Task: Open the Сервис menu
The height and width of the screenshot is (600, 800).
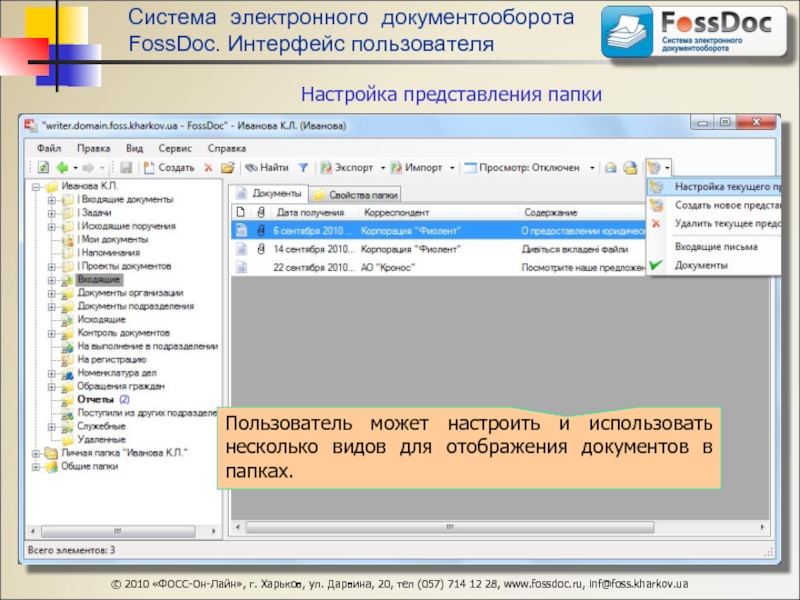Action: coord(175,148)
